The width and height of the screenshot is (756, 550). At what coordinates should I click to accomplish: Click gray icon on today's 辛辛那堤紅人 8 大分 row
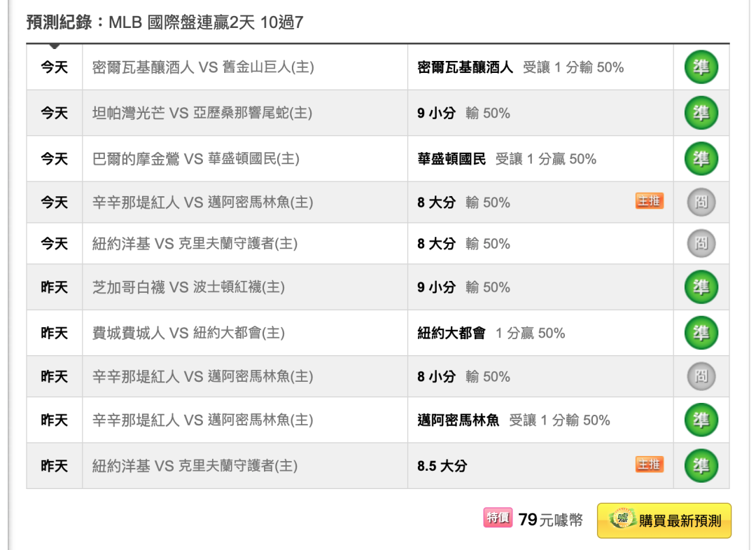pyautogui.click(x=701, y=202)
